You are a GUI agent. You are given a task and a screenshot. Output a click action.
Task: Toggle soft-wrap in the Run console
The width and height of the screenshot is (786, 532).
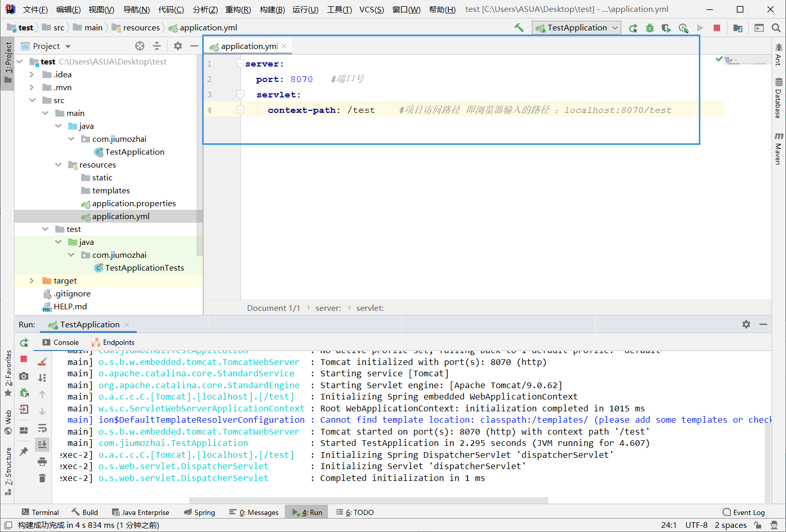[x=42, y=428]
